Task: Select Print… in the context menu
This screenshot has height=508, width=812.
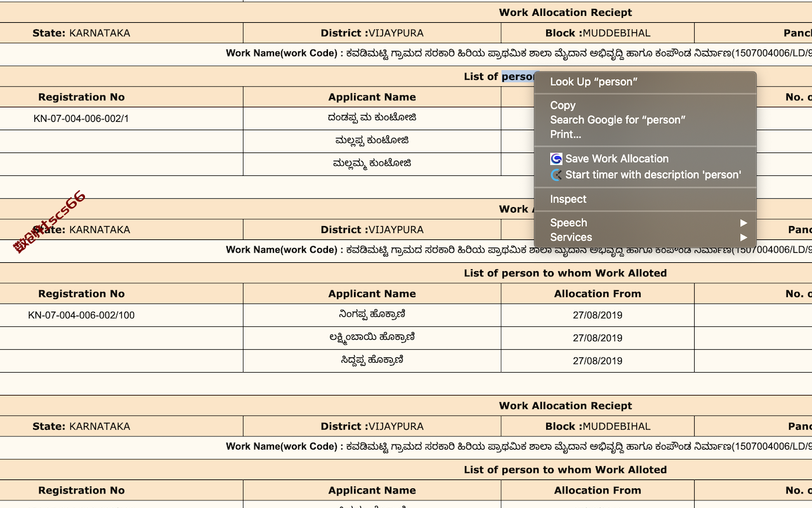Action: [645, 135]
